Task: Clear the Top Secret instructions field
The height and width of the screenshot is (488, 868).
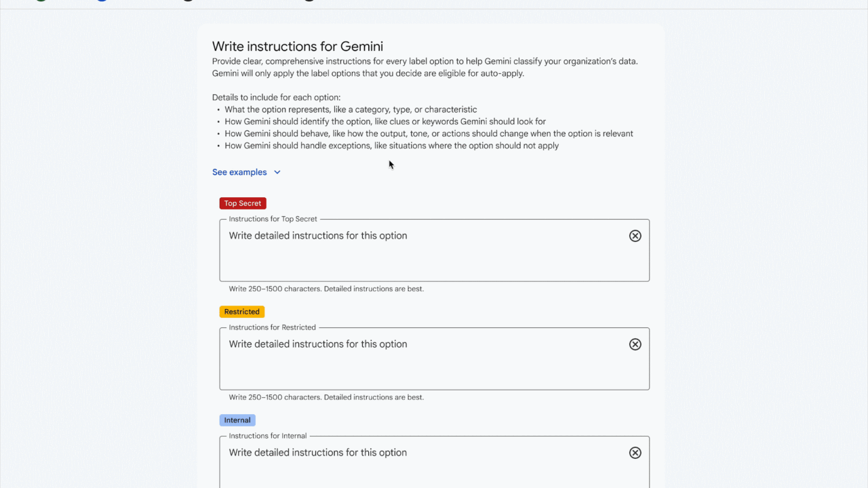Action: [635, 236]
